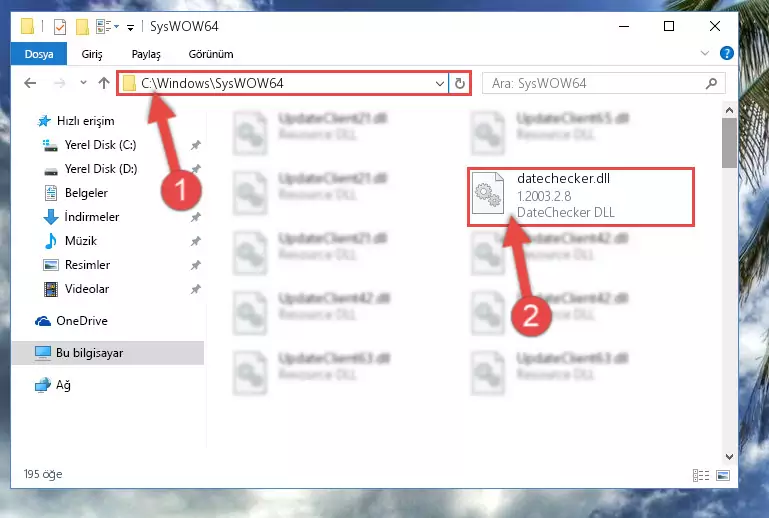Image resolution: width=769 pixels, height=518 pixels.
Task: Switch to the Giriş ribbon tab
Action: coord(92,54)
